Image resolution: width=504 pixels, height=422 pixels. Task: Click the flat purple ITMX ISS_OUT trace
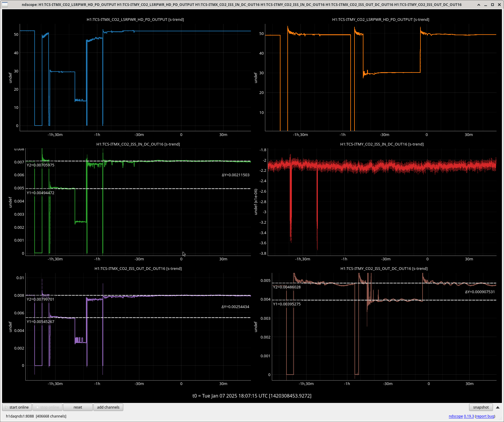[179, 295]
